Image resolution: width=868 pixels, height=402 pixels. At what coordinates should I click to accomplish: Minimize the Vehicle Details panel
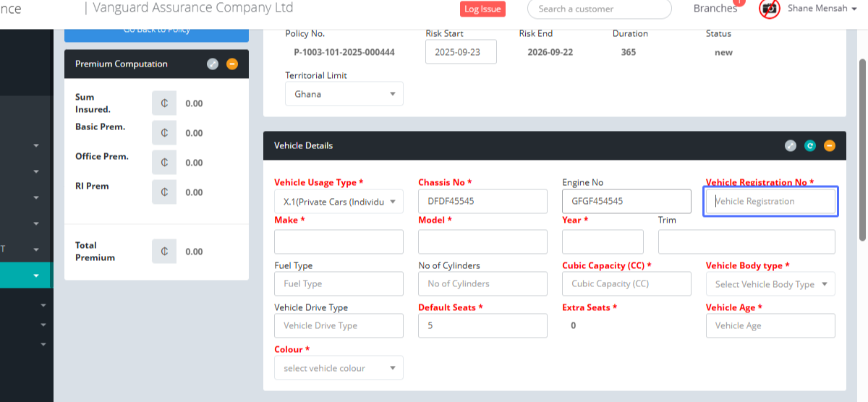point(830,145)
